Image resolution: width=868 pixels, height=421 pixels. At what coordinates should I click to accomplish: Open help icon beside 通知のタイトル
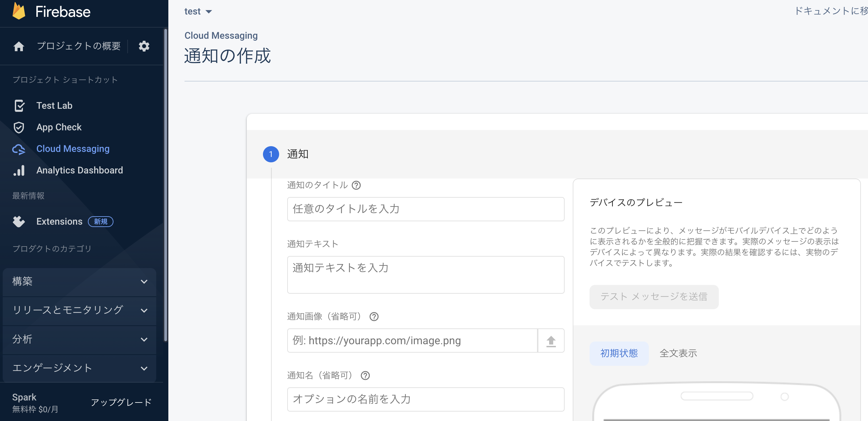tap(356, 185)
